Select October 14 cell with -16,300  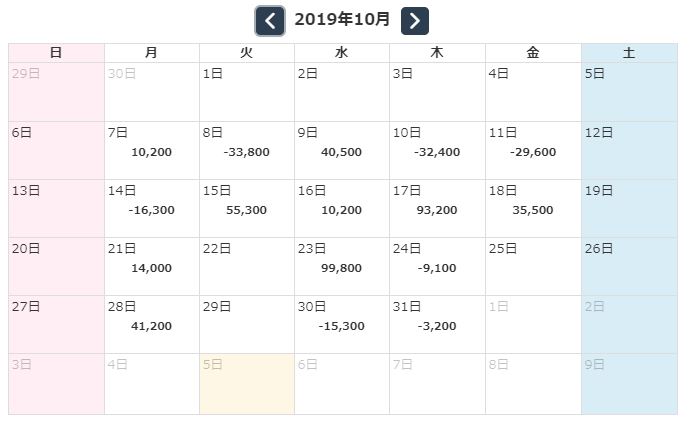coord(152,209)
